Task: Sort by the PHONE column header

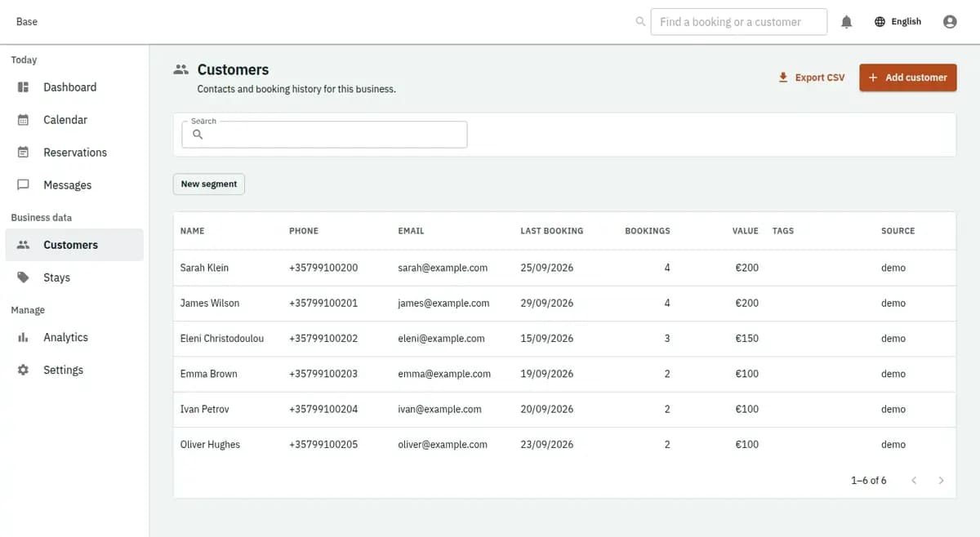Action: click(x=304, y=231)
